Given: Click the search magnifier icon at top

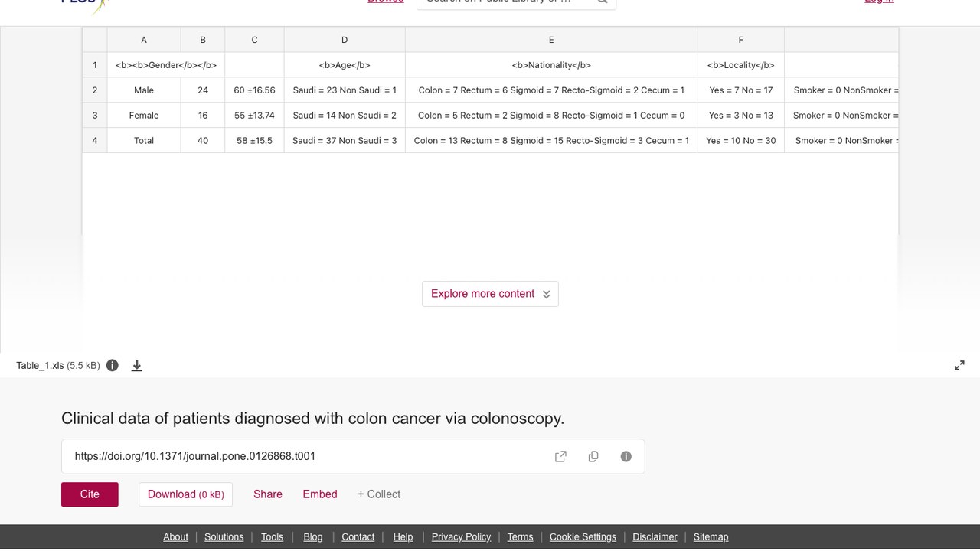Looking at the screenshot, I should (603, 2).
